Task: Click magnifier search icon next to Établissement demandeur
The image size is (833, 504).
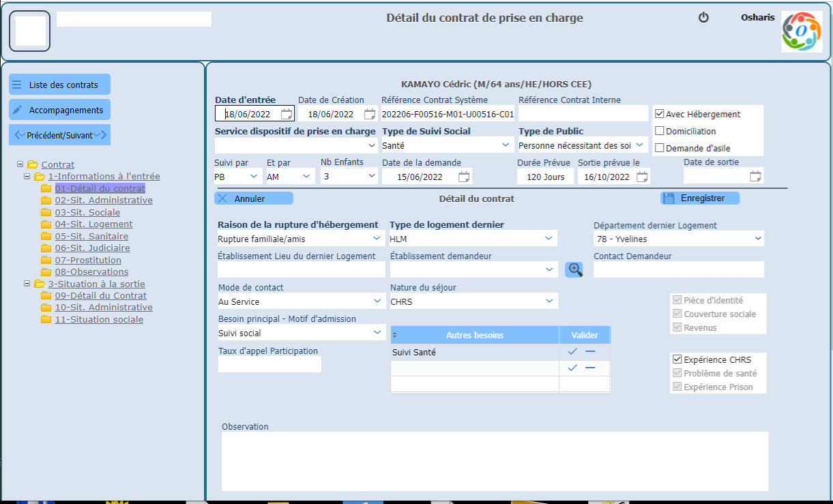Action: 574,269
